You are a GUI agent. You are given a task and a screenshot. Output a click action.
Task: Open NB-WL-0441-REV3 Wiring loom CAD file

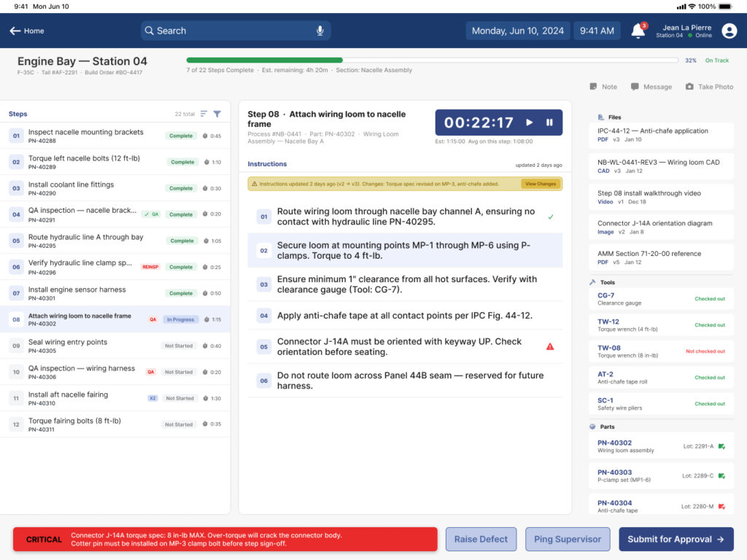(x=661, y=166)
